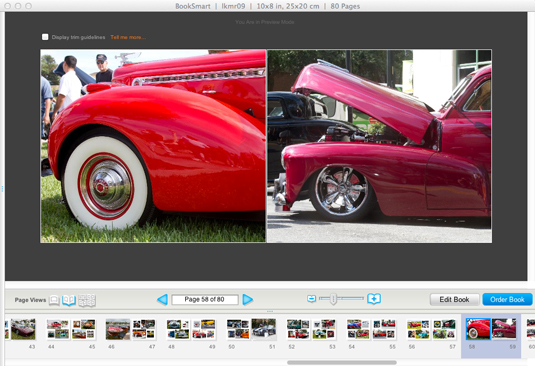535x366 pixels.
Task: Click the Edit Book button
Action: pyautogui.click(x=454, y=299)
